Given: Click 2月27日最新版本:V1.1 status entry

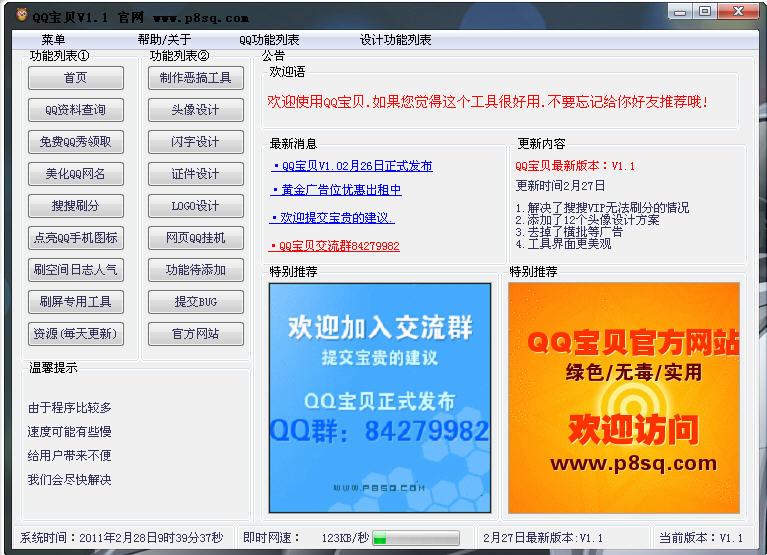Looking at the screenshot, I should [x=543, y=538].
